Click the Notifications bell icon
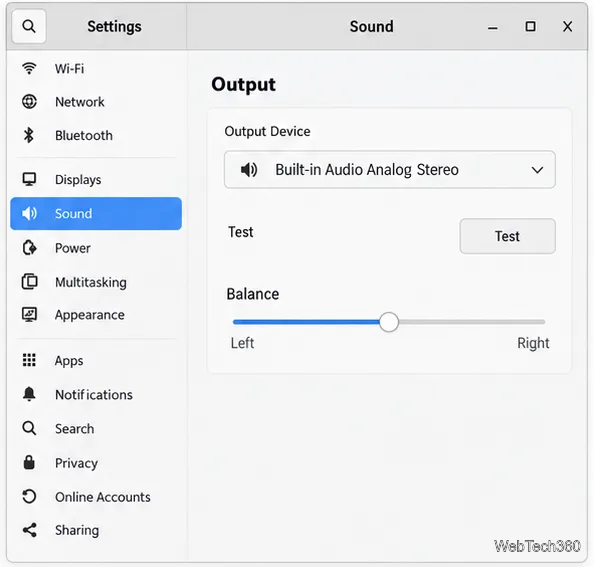 (29, 394)
